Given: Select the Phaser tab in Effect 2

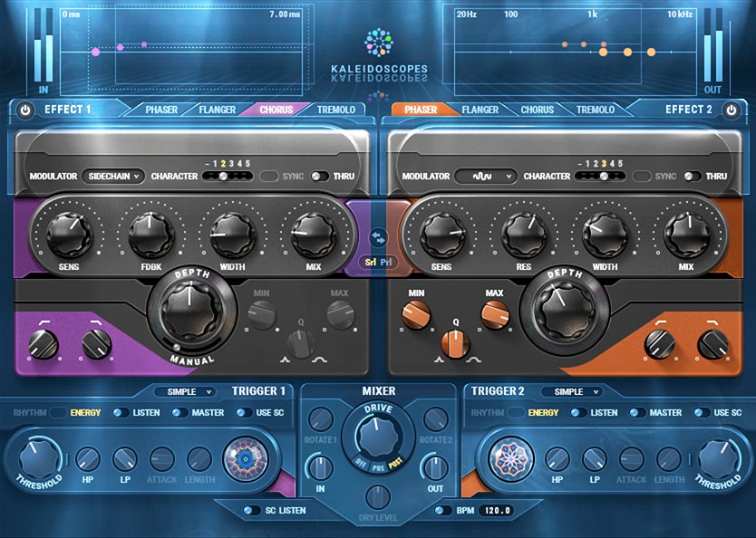Looking at the screenshot, I should (421, 110).
